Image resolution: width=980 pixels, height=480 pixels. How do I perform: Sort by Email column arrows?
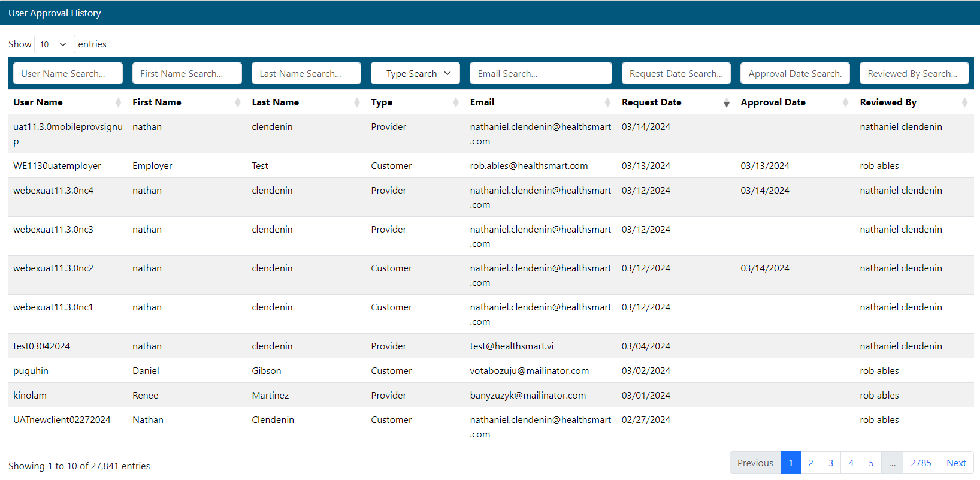(607, 102)
